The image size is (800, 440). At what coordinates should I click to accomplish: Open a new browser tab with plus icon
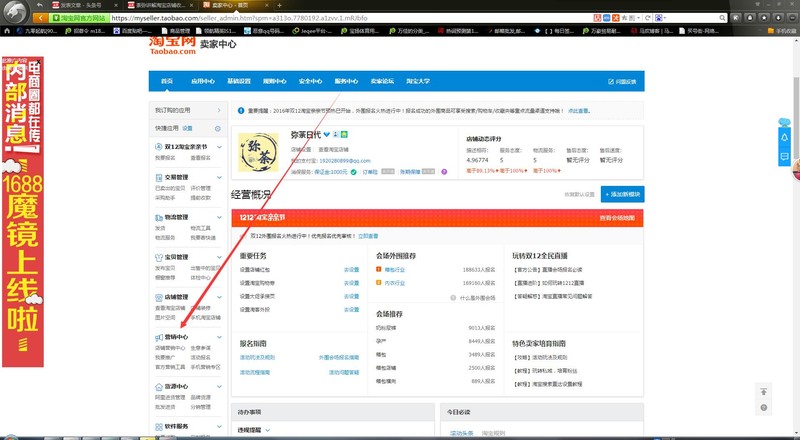click(279, 5)
